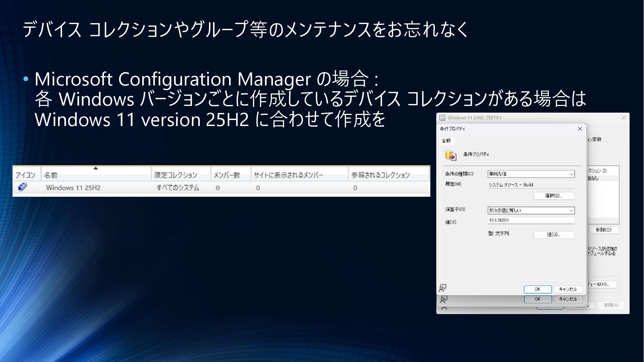Click the 値(V) field with 10.0.26200

531,220
